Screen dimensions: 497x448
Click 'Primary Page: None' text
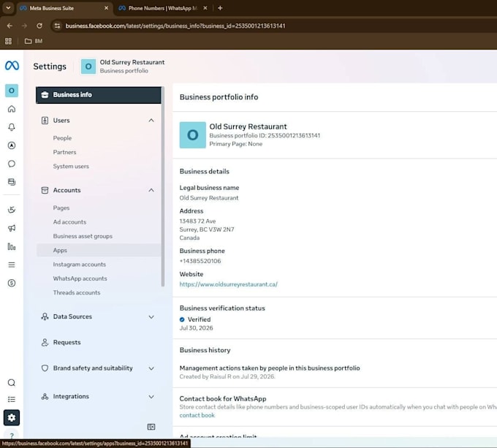[x=236, y=144]
